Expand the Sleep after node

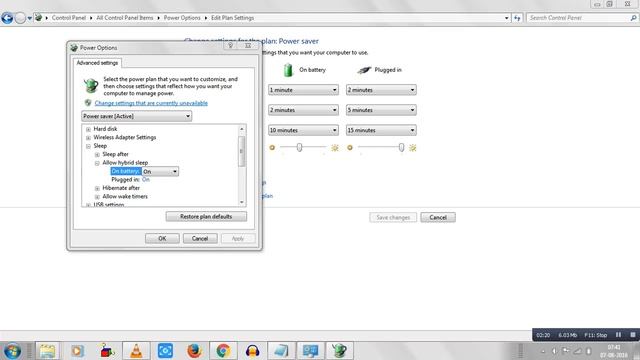pos(97,155)
